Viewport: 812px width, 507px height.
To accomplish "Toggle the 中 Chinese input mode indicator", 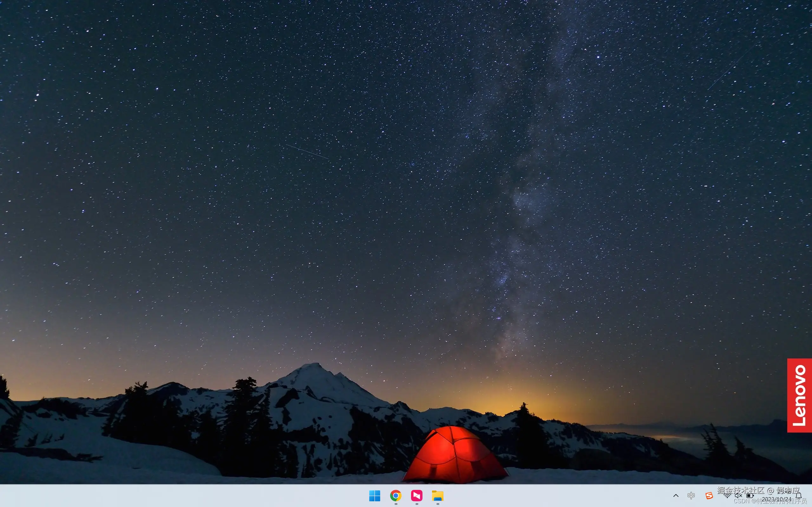I will [x=691, y=496].
